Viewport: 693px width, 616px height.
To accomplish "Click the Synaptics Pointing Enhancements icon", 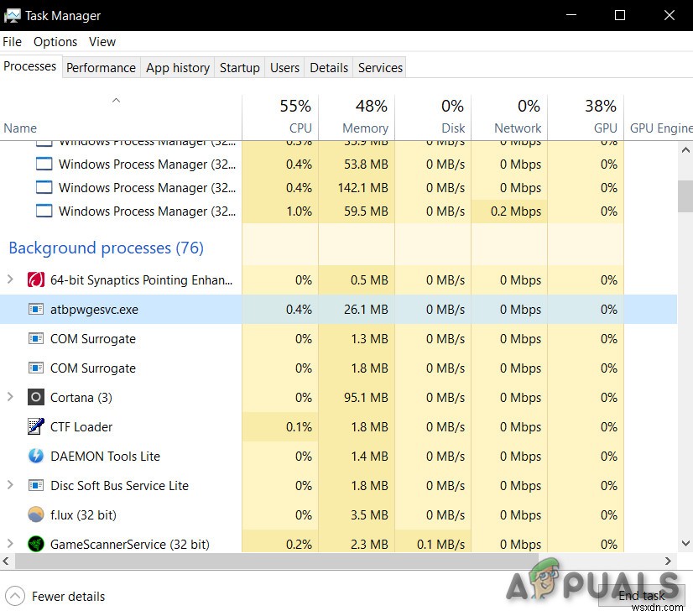I will [37, 279].
